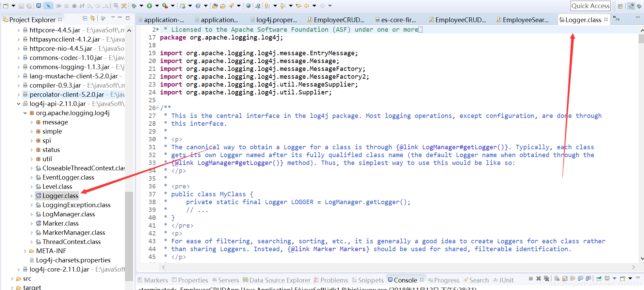Click the Step Into icon

click(90, 6)
